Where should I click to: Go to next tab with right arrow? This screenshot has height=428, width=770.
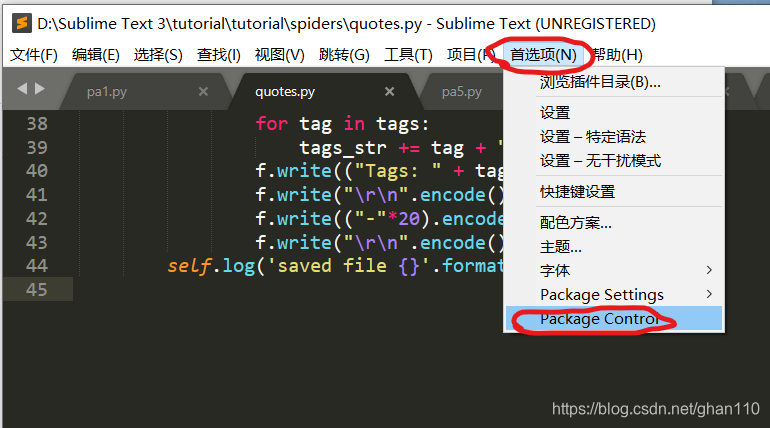point(40,89)
